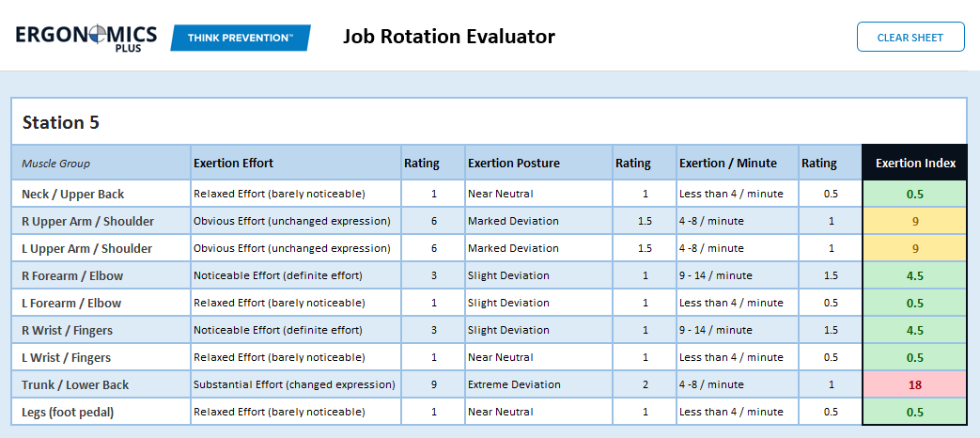Click the Ergonomics Plus logo
This screenshot has height=438, width=980.
click(x=86, y=37)
